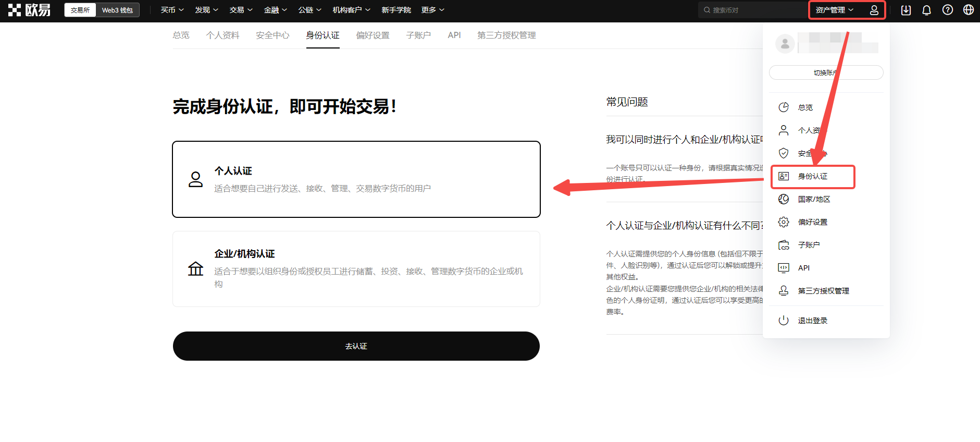Open the language globe icon
The width and height of the screenshot is (980, 442).
coord(969,10)
